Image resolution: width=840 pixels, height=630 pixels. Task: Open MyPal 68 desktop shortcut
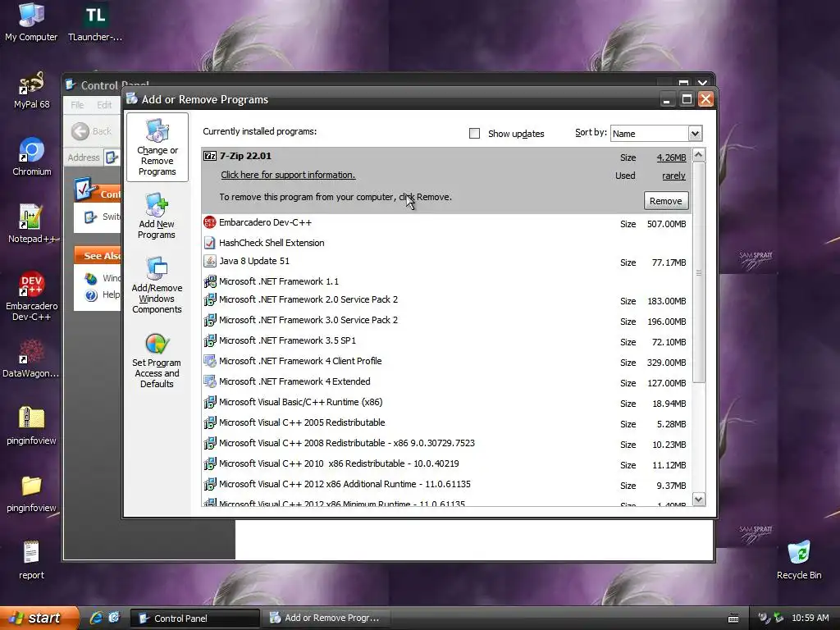click(32, 90)
